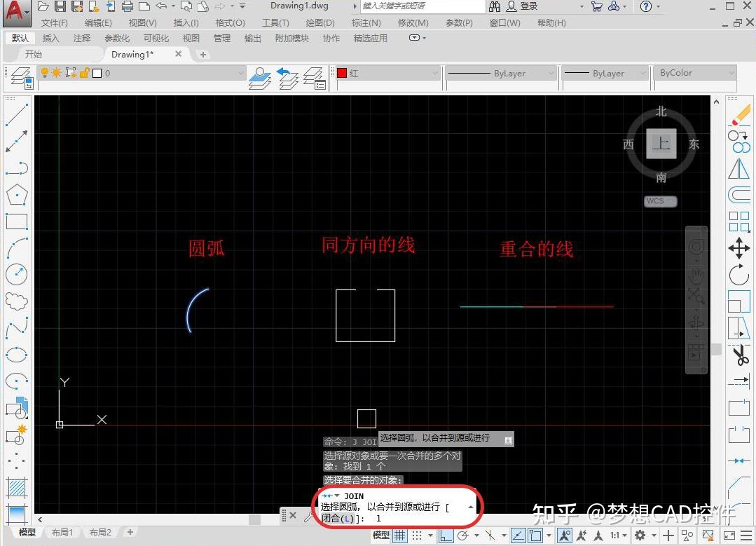This screenshot has height=546, width=756.
Task: Click the keyword search input field
Action: [422, 6]
